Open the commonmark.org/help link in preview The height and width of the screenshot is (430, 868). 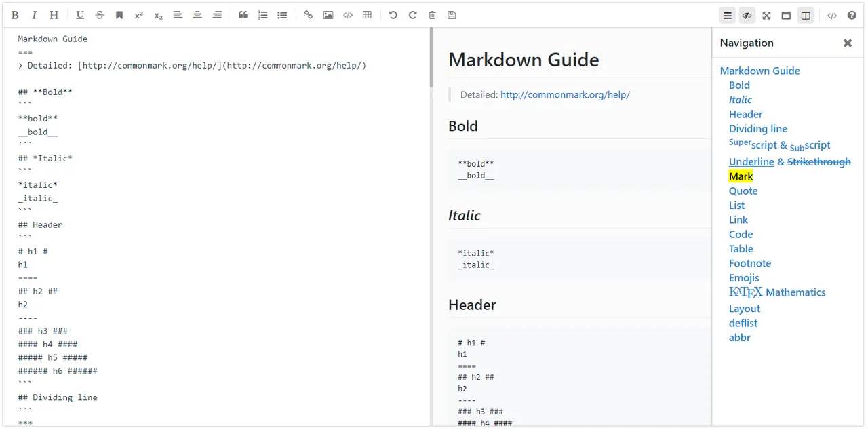coord(565,95)
